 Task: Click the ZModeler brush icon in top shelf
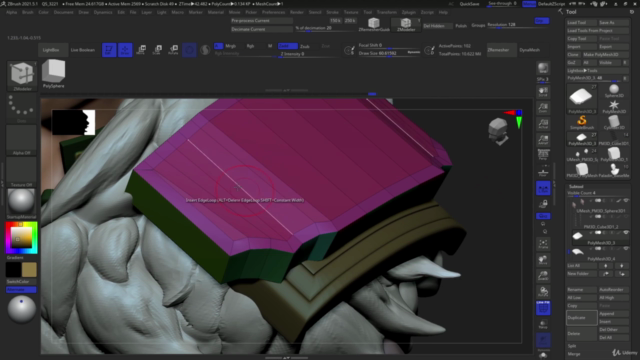point(406,24)
